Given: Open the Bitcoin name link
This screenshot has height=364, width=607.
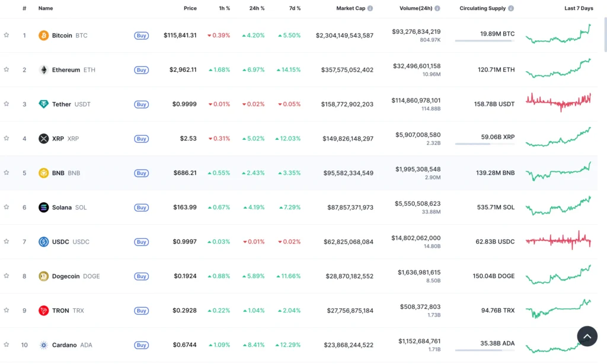Looking at the screenshot, I should [x=62, y=36].
